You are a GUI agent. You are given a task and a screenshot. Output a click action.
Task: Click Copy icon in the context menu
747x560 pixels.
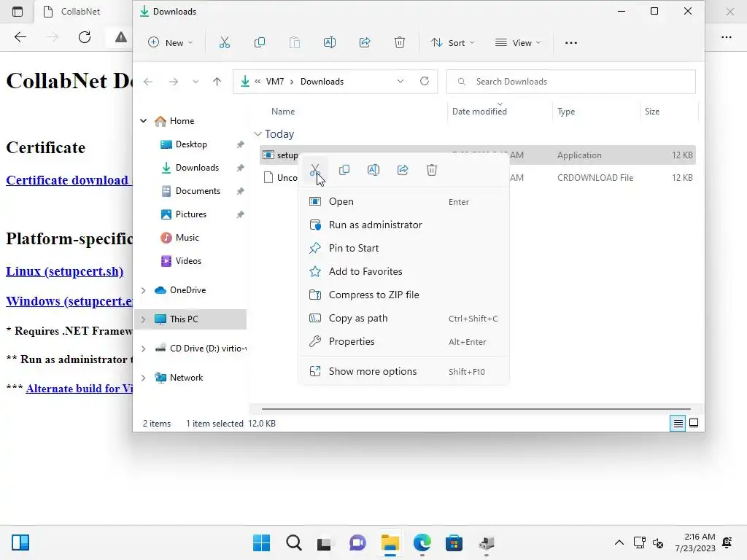344,170
